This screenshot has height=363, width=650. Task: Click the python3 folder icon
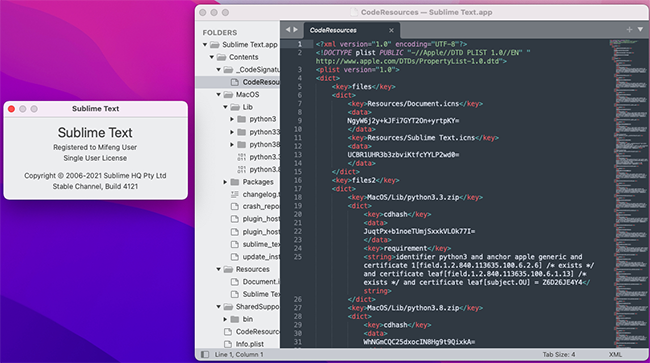point(242,119)
